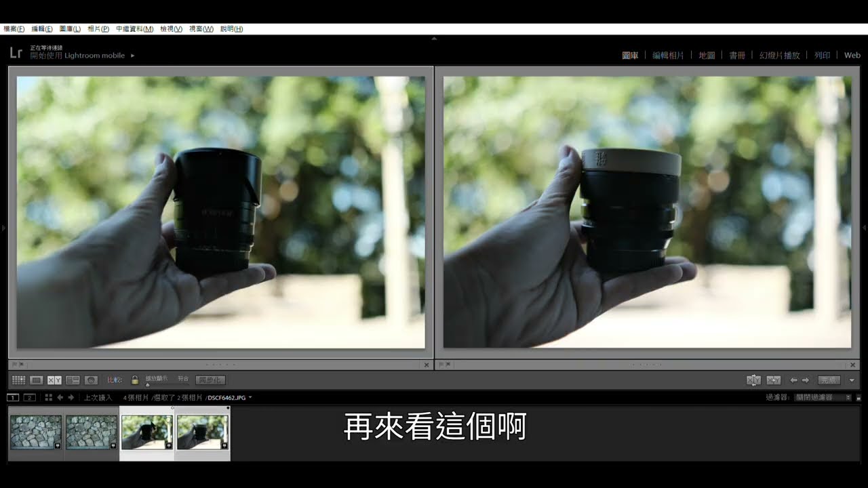Switch to the 地圖 Map module

(707, 56)
